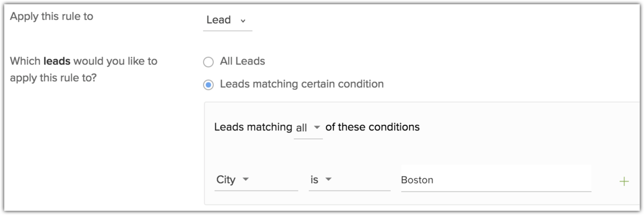Select the "Leads matching certain condition" radio button
Viewport: 644px width, 215px height.
tap(208, 84)
